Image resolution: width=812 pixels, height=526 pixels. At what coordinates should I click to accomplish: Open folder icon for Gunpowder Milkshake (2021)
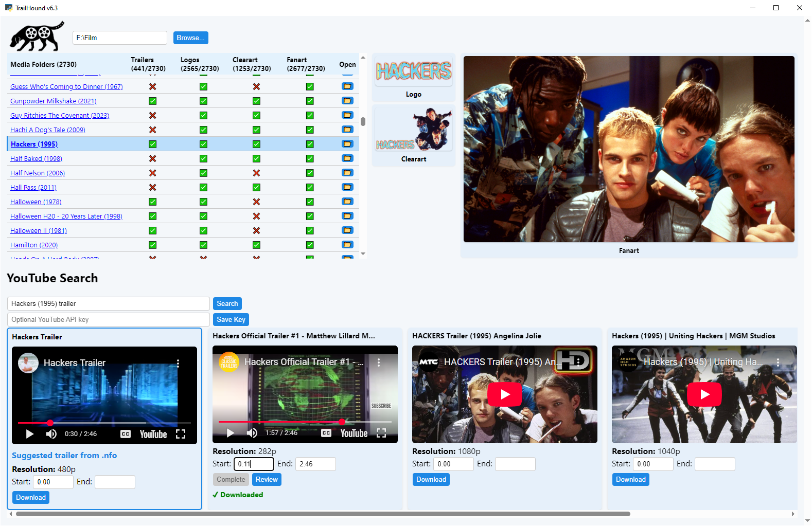click(347, 101)
